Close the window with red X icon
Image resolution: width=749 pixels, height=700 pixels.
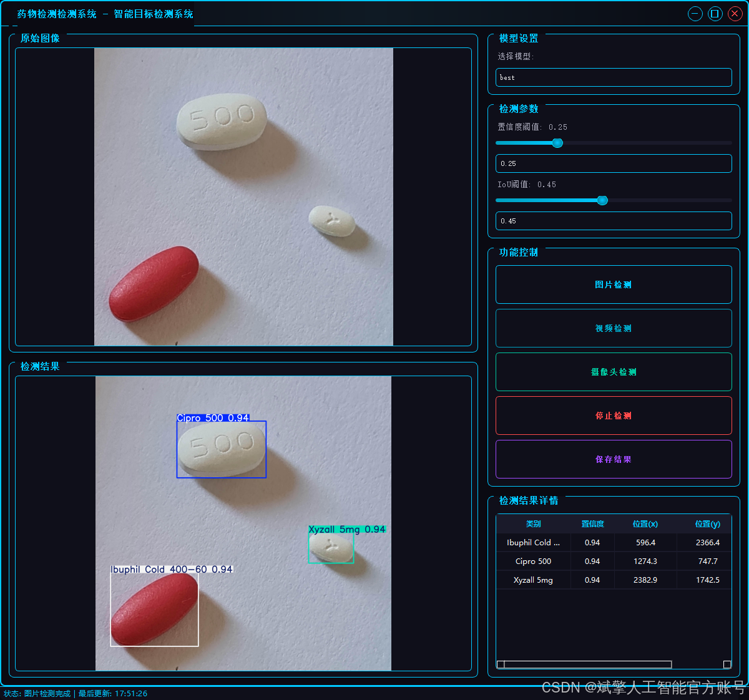click(735, 14)
